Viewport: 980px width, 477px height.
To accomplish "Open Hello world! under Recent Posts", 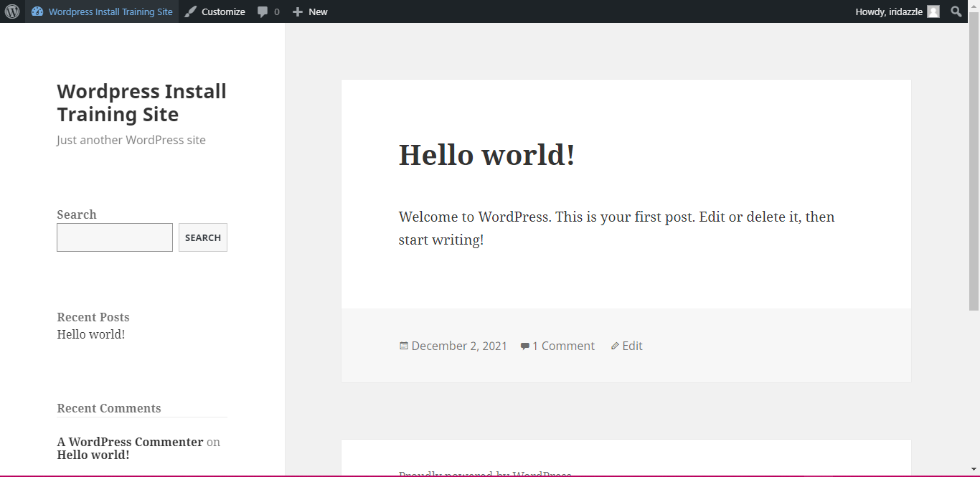I will 91,334.
